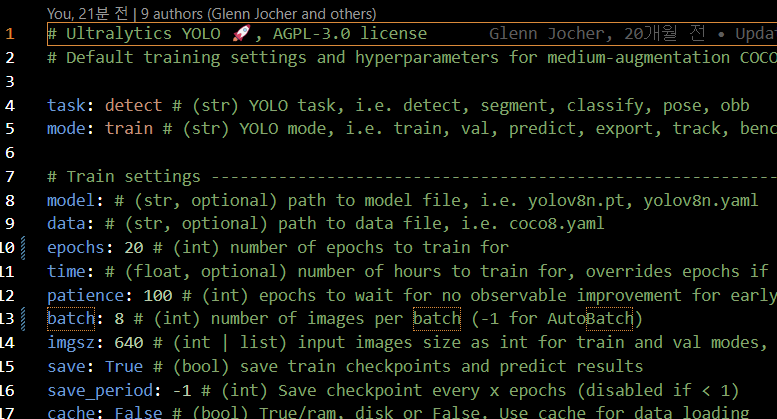777x419 pixels.
Task: Click line number 8 in gutter
Action: click(10, 201)
